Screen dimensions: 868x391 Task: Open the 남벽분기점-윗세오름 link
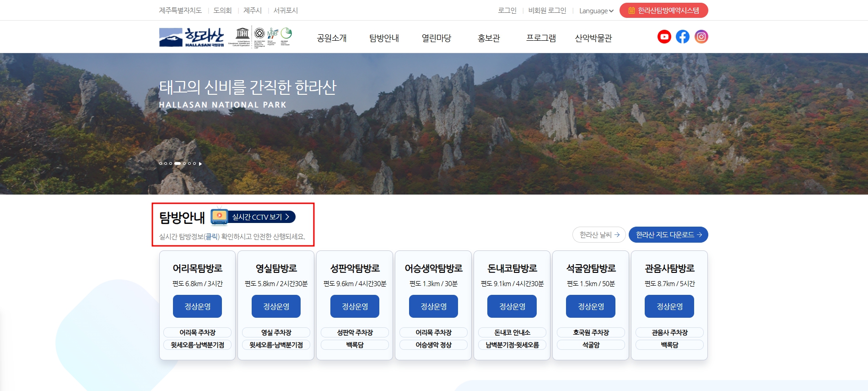tap(512, 345)
